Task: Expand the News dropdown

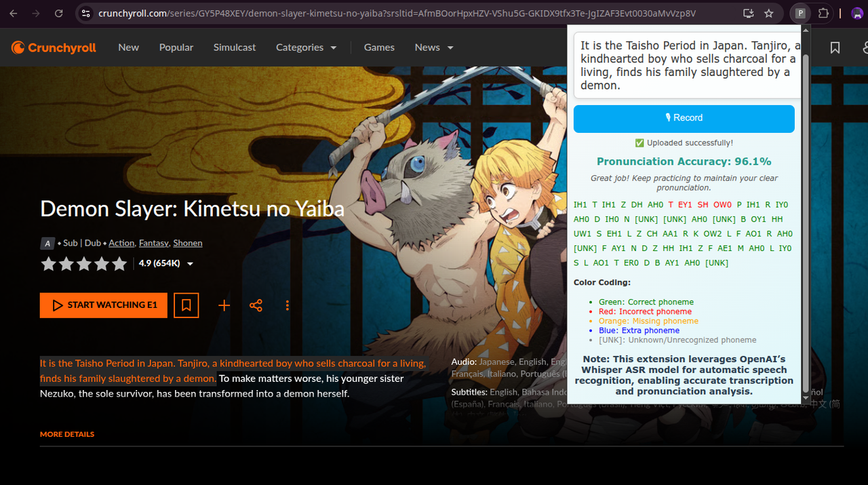Action: tap(434, 47)
